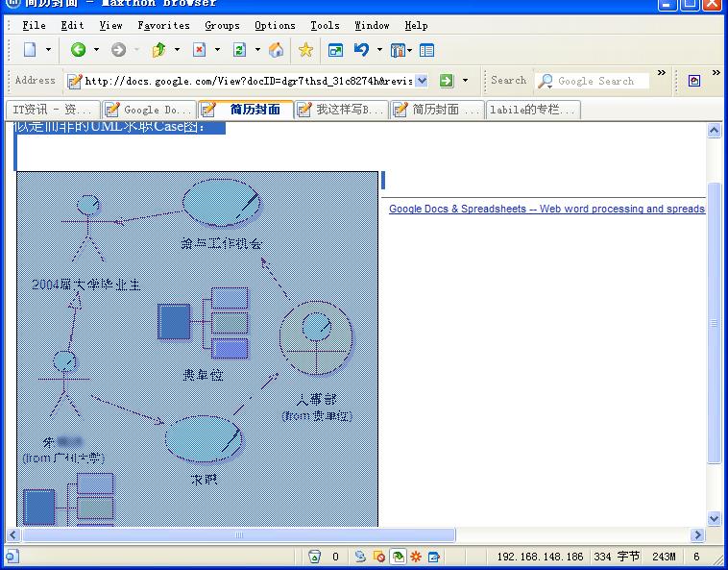Click in the address URL field
The width and height of the screenshot is (728, 570).
(x=249, y=81)
